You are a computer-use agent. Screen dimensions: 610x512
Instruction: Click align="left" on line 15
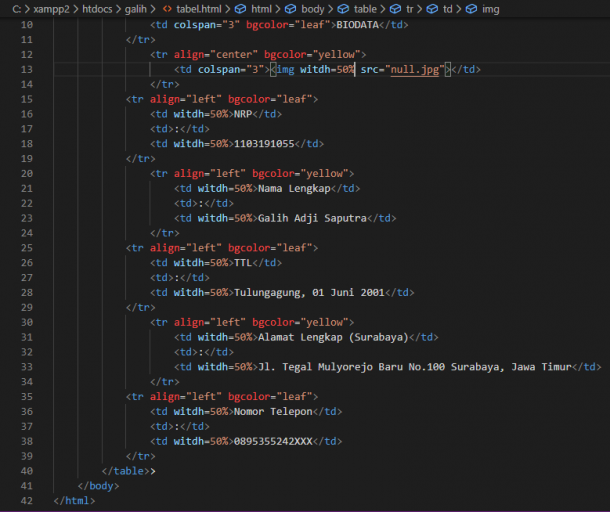pos(186,99)
